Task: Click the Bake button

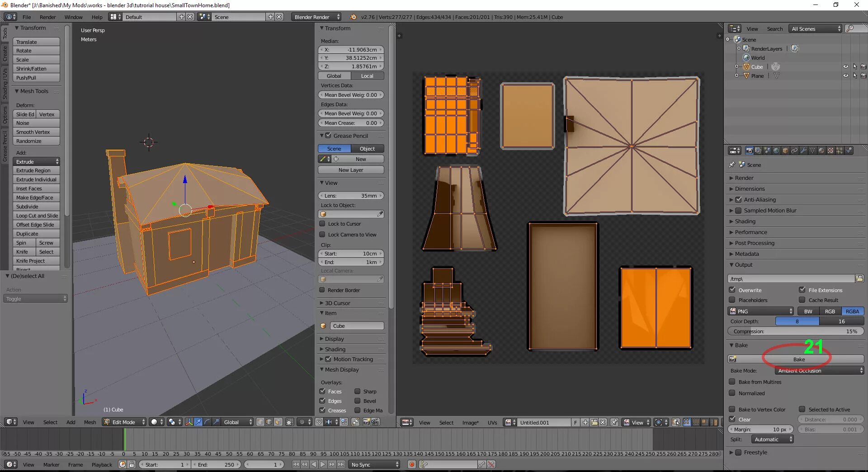Action: [796, 359]
